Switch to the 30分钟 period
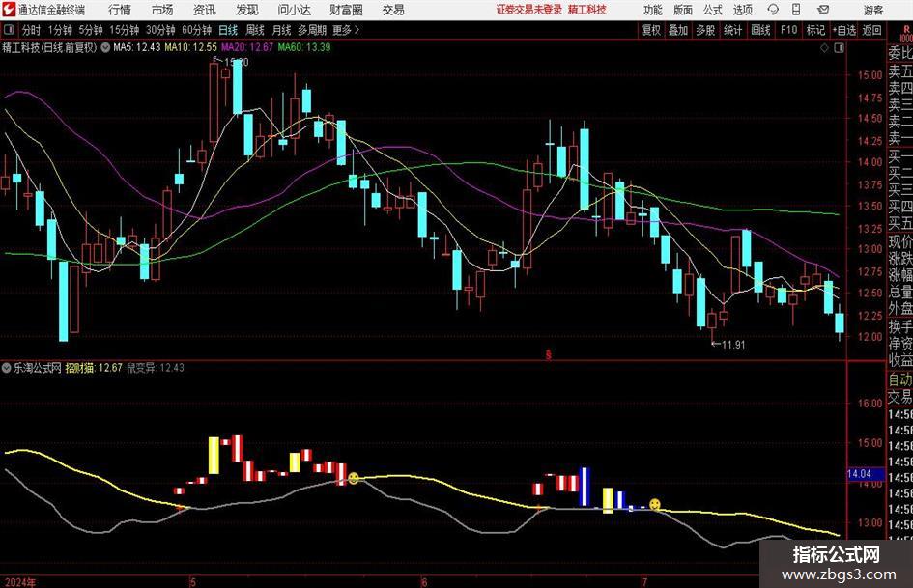Viewport: 913px width, 588px height. [160, 30]
